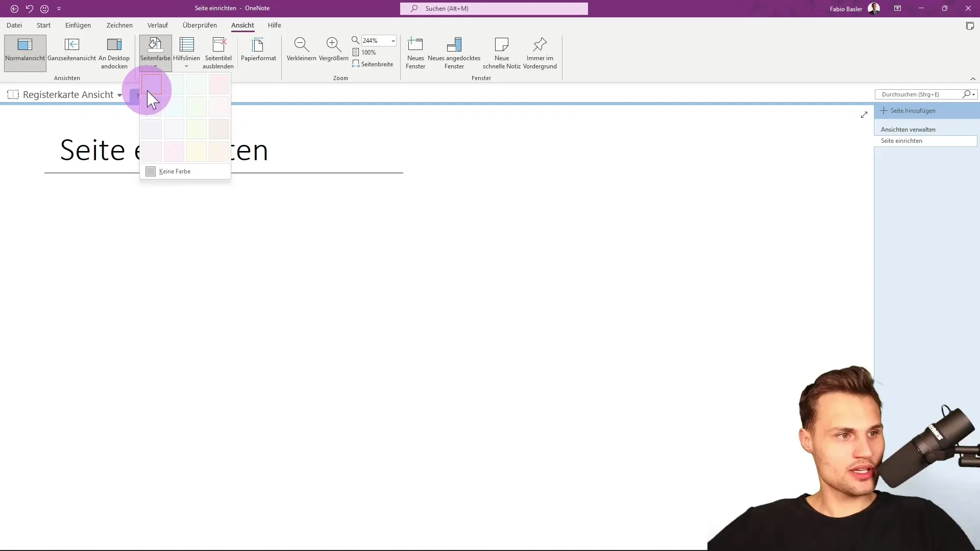Click Seite einrichten tab in sidebar
The image size is (980, 551).
pyautogui.click(x=901, y=141)
